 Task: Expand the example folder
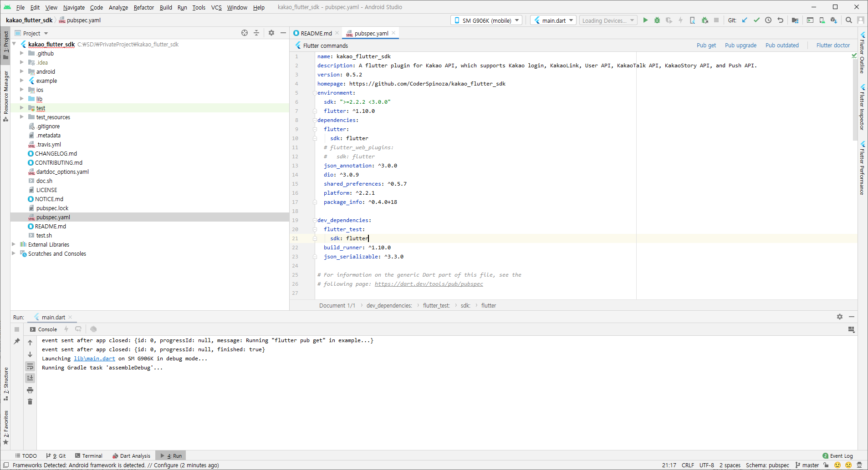21,81
